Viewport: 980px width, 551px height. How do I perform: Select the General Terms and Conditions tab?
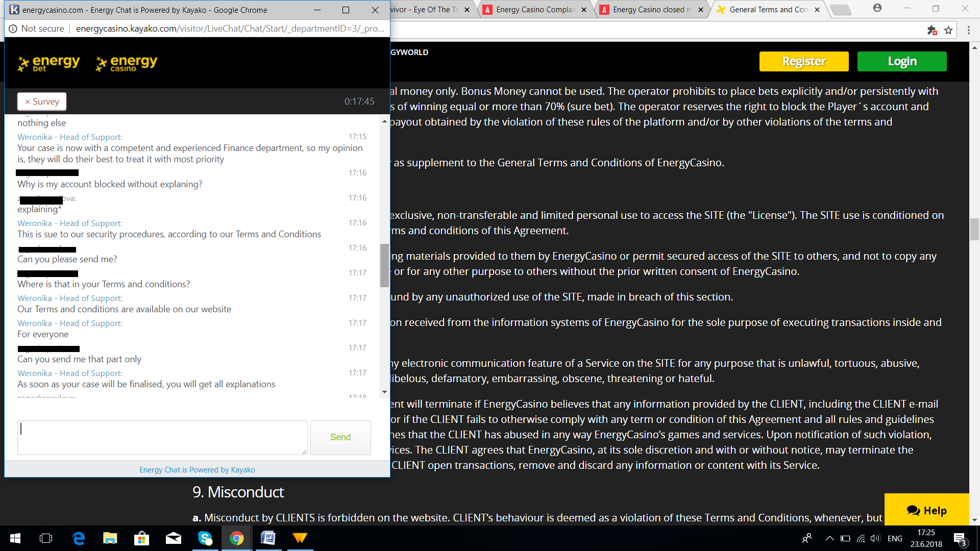tap(769, 10)
